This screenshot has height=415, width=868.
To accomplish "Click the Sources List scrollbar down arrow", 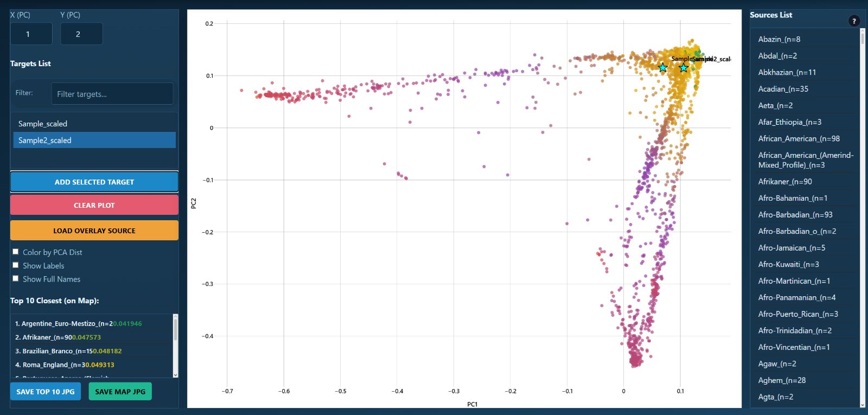I will [863, 405].
